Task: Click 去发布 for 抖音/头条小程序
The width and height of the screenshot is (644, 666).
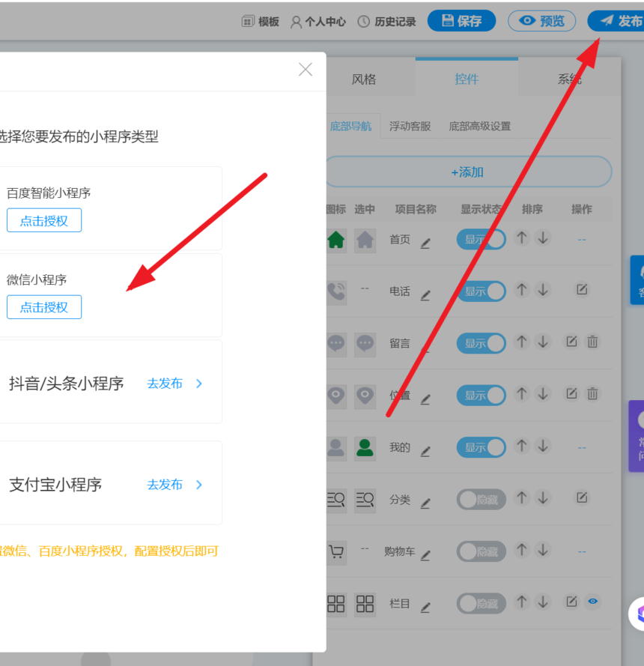Action: [x=165, y=384]
